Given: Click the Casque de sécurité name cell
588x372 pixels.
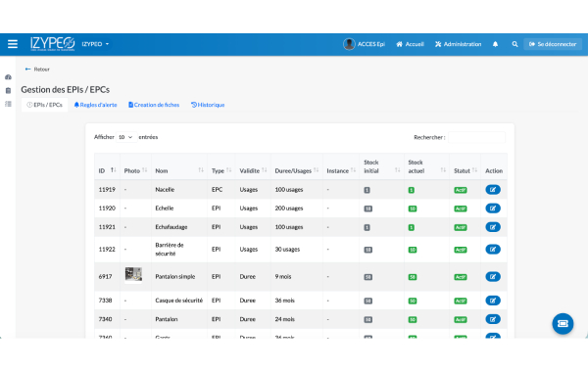Looking at the screenshot, I should point(179,301).
